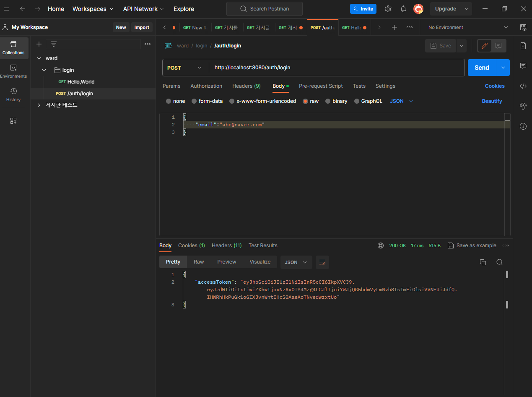Select the GraphQL body type
Image resolution: width=532 pixels, height=397 pixels.
[368, 101]
